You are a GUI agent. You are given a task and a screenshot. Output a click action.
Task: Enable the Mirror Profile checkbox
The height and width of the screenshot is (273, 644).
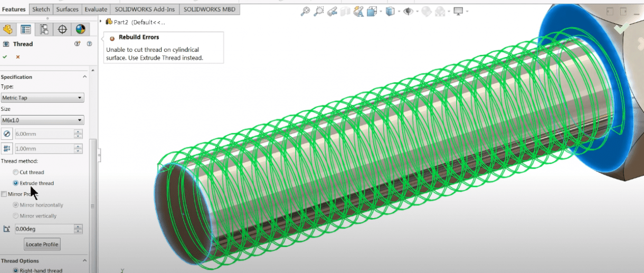(4, 194)
